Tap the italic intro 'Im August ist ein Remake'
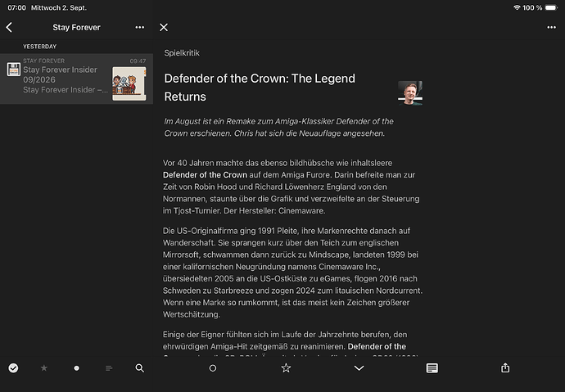This screenshot has height=392, width=565. [278, 127]
